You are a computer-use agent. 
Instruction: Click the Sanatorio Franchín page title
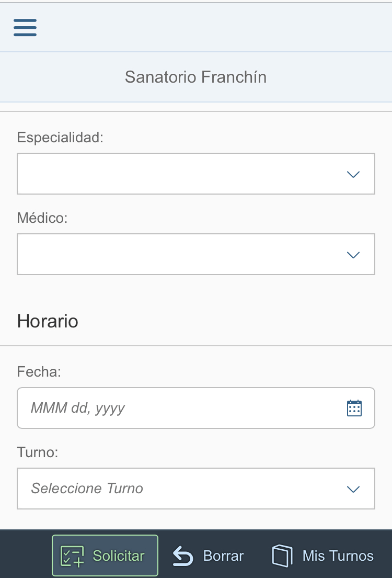[195, 77]
